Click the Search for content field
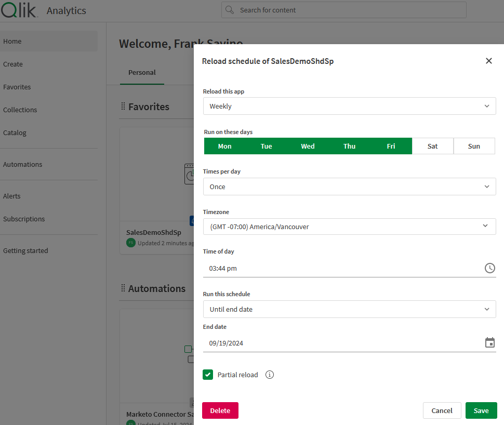 pyautogui.click(x=343, y=10)
